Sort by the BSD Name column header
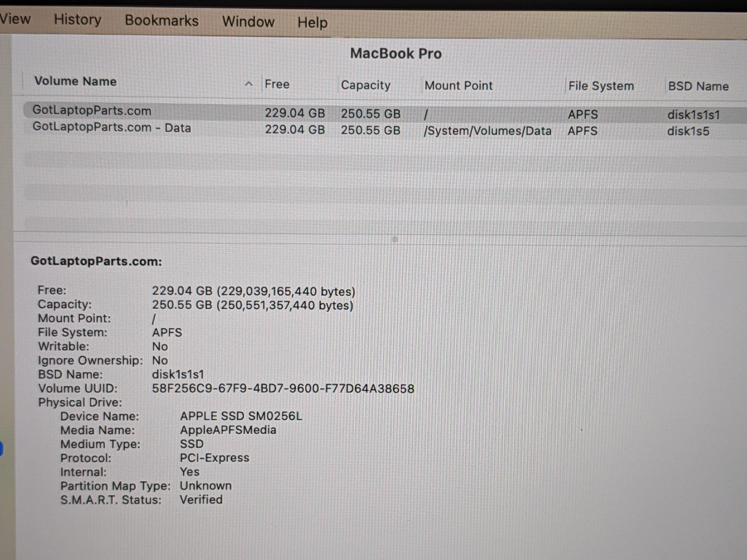Viewport: 747px width, 560px height. tap(698, 86)
